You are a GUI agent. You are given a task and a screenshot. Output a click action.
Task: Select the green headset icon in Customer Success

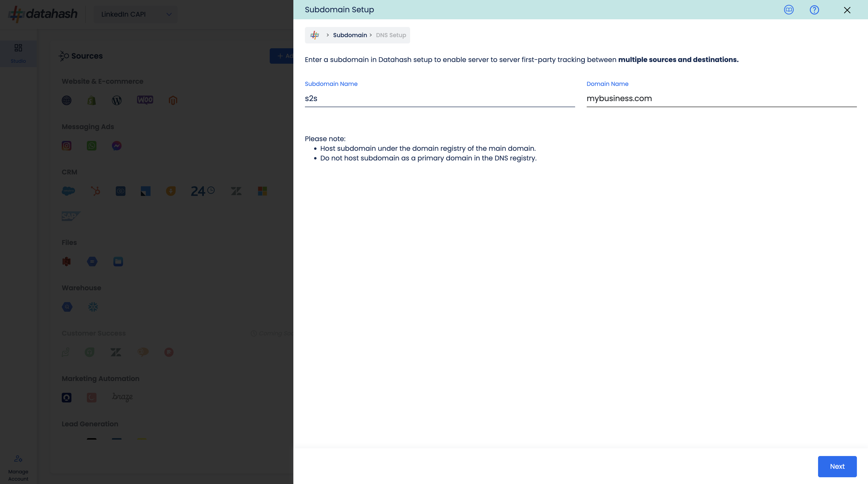[x=89, y=352]
